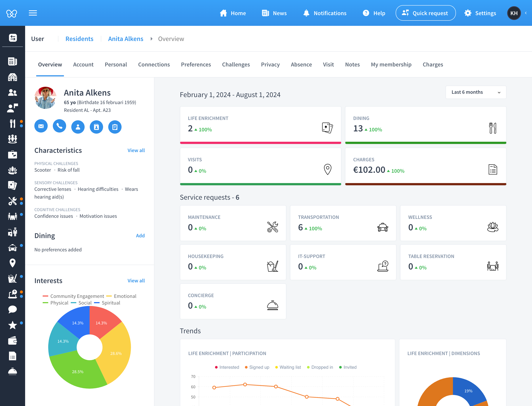Open the table reservation sidebar icon

coord(13,216)
